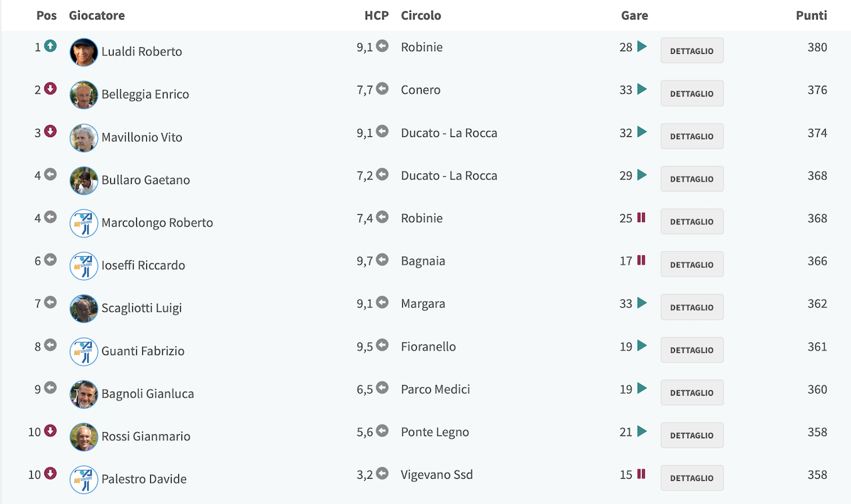851x504 pixels.
Task: Click the red pause icon in Palestro Davide's row
Action: [642, 474]
